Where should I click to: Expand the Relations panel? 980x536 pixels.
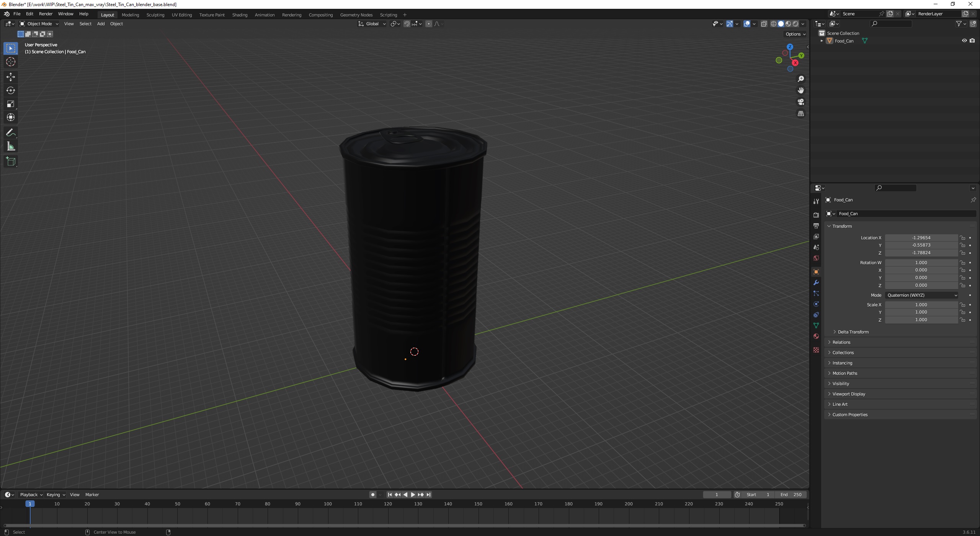(841, 342)
